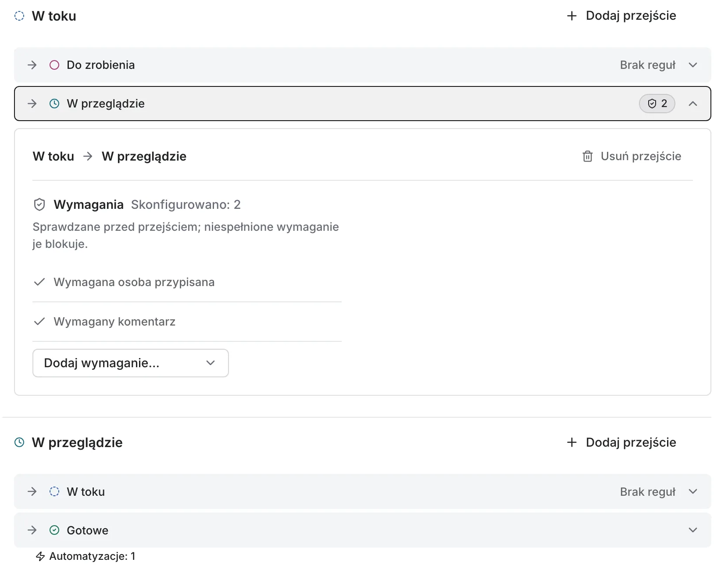Image resolution: width=728 pixels, height=573 pixels.
Task: Open the Dodaj wymaganie dropdown
Action: (x=131, y=363)
